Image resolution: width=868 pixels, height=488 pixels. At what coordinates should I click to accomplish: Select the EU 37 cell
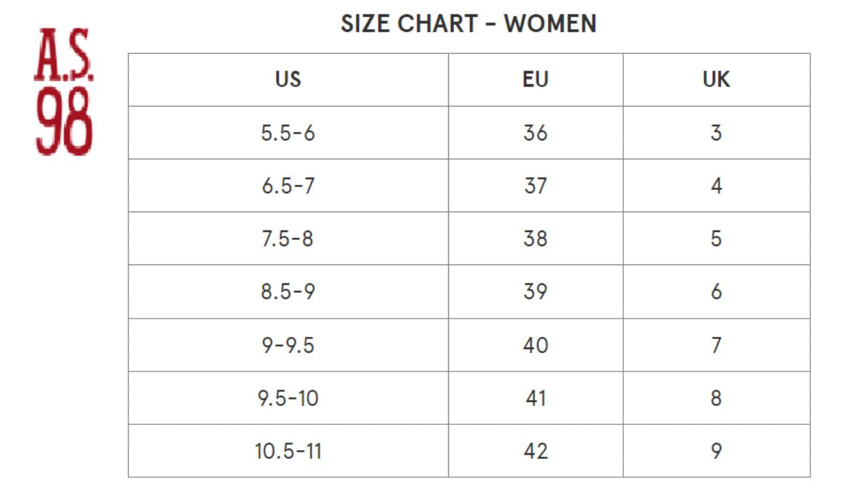pyautogui.click(x=535, y=186)
